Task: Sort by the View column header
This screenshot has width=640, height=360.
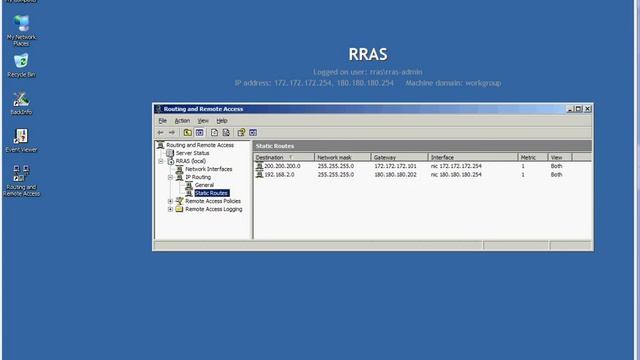Action: (x=560, y=157)
